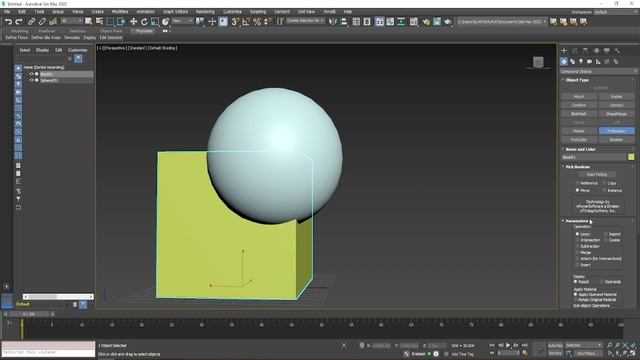Open the Create Selection Set dropdown

pos(305,21)
